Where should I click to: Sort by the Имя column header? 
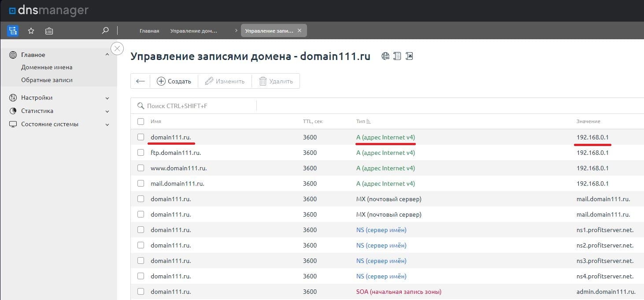[155, 121]
